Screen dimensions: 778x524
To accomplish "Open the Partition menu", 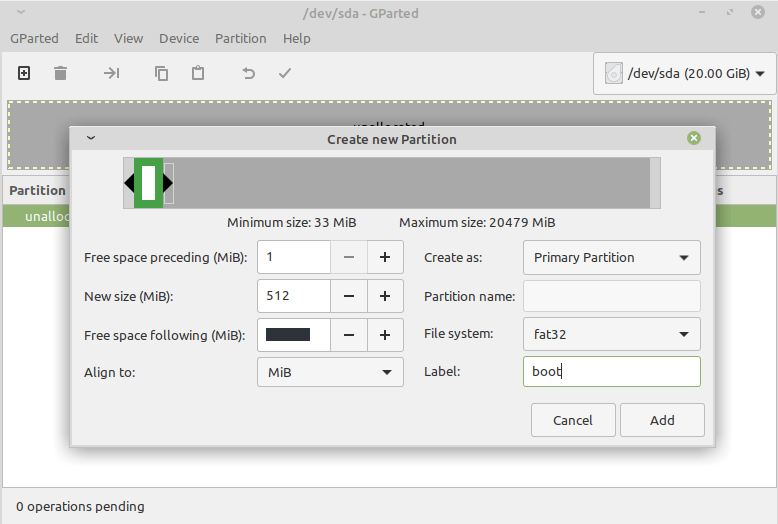I will [x=240, y=38].
